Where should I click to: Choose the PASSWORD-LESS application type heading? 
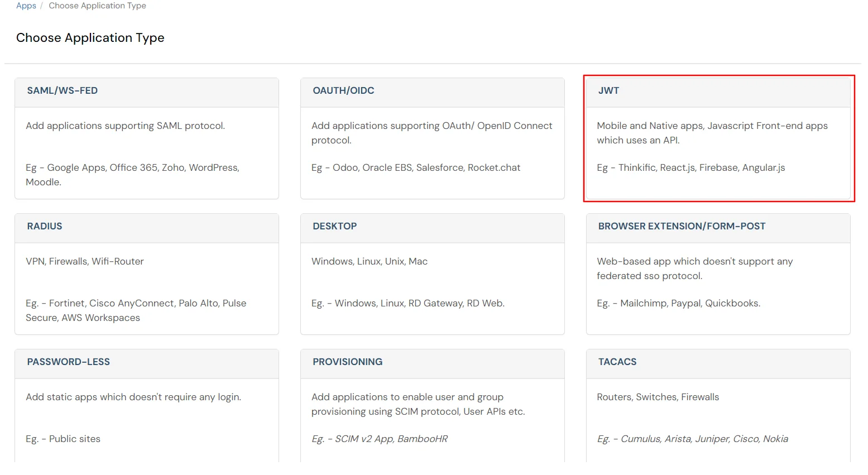click(68, 362)
